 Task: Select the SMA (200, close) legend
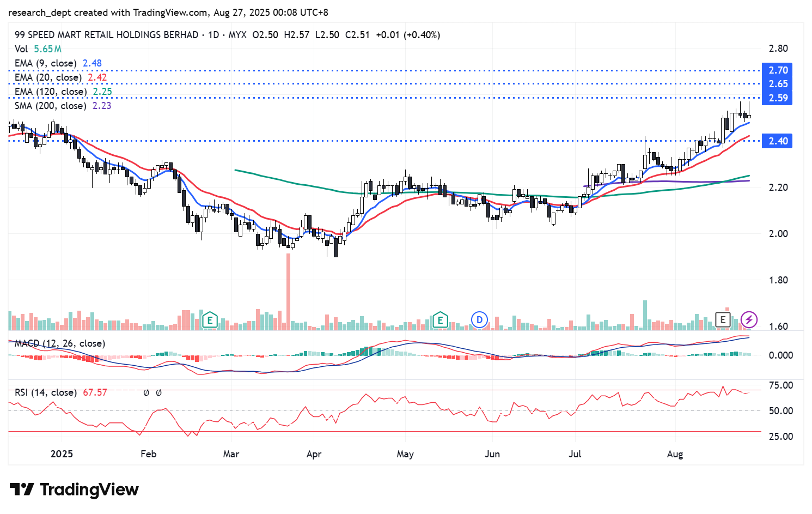[63, 106]
